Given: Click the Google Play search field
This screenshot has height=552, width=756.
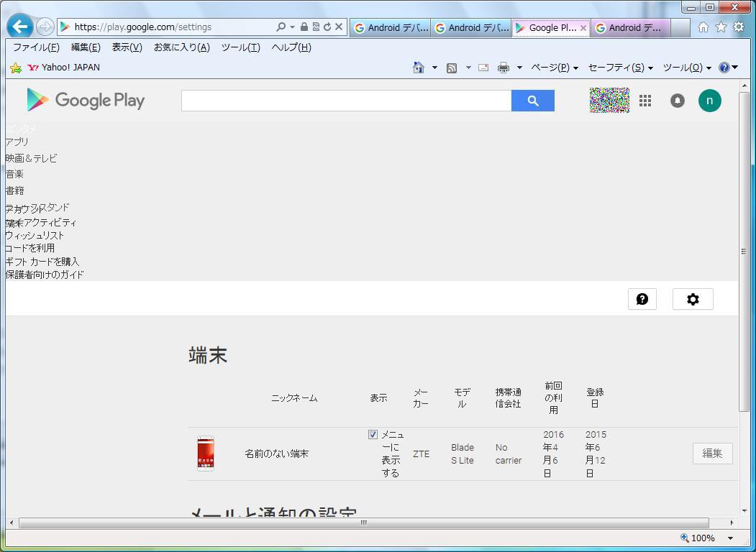Looking at the screenshot, I should coord(346,101).
